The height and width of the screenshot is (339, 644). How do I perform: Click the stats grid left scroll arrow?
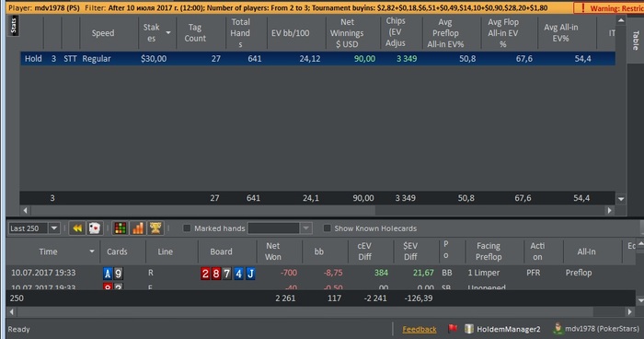(26, 210)
